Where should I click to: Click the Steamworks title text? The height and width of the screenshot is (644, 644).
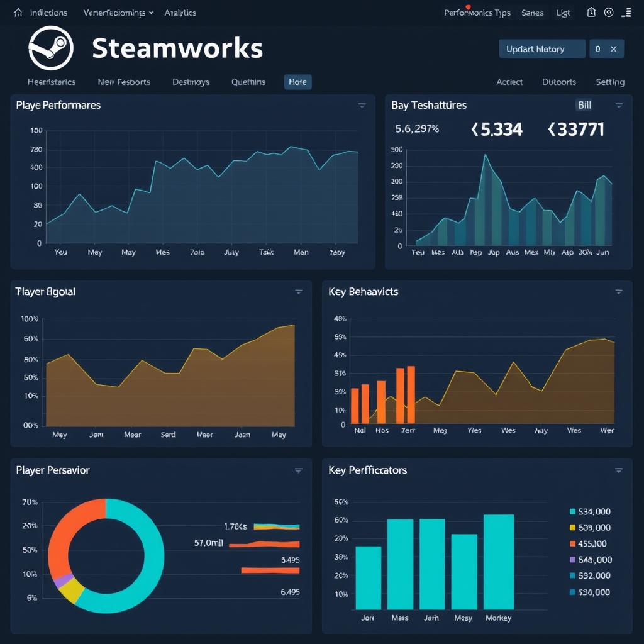177,48
